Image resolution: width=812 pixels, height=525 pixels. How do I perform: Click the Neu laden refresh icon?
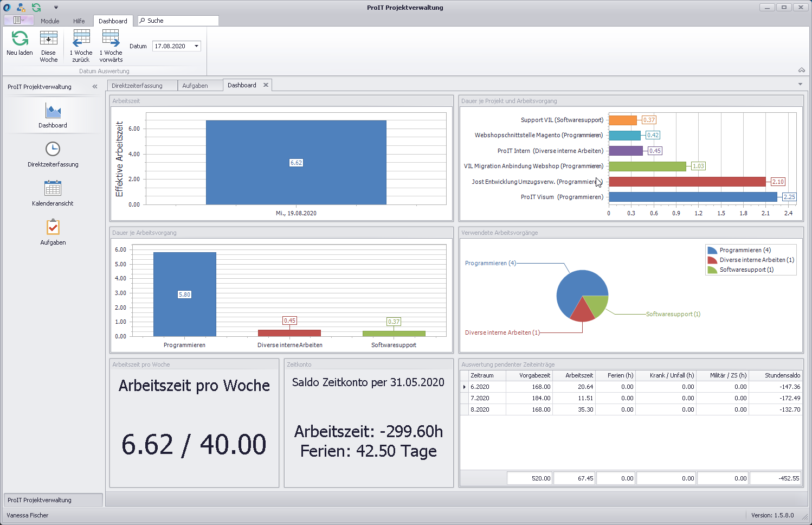point(20,39)
